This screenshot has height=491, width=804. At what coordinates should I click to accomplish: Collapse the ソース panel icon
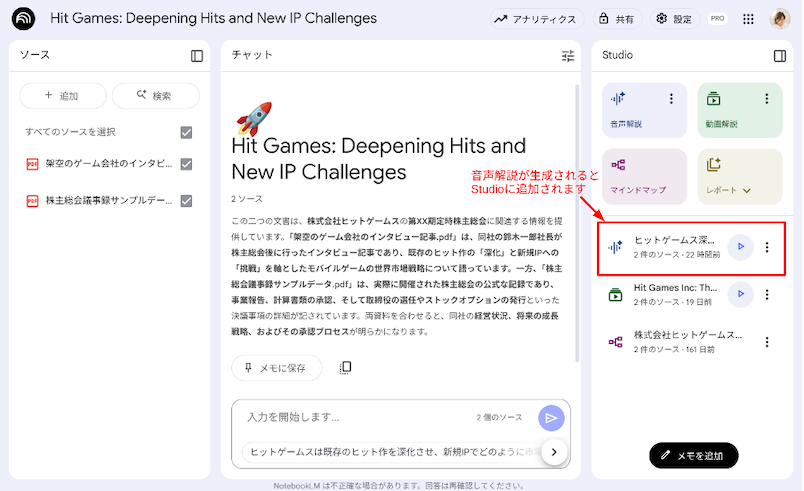coord(197,56)
